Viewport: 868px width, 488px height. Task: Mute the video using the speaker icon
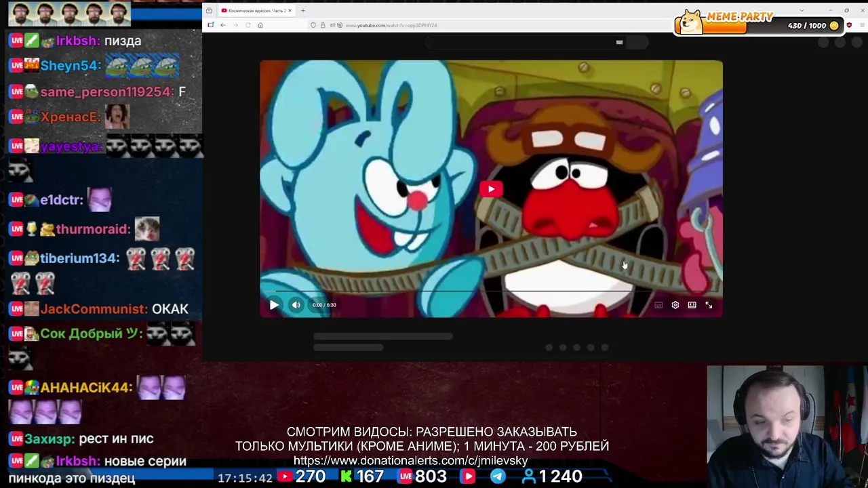tap(296, 305)
